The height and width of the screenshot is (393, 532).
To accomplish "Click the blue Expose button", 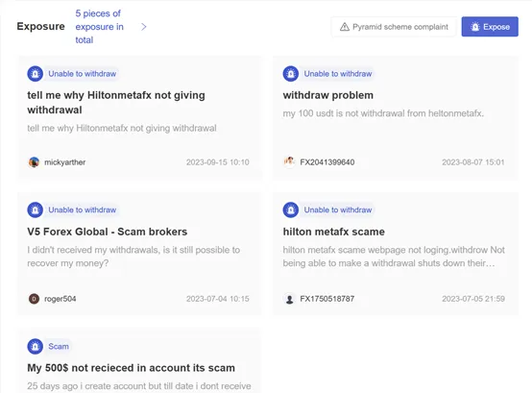I will point(490,27).
